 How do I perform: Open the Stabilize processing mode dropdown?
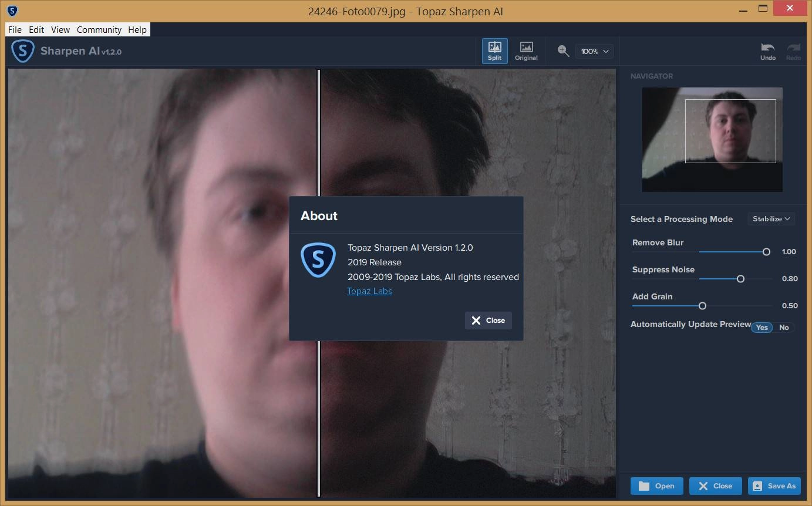[x=771, y=218]
